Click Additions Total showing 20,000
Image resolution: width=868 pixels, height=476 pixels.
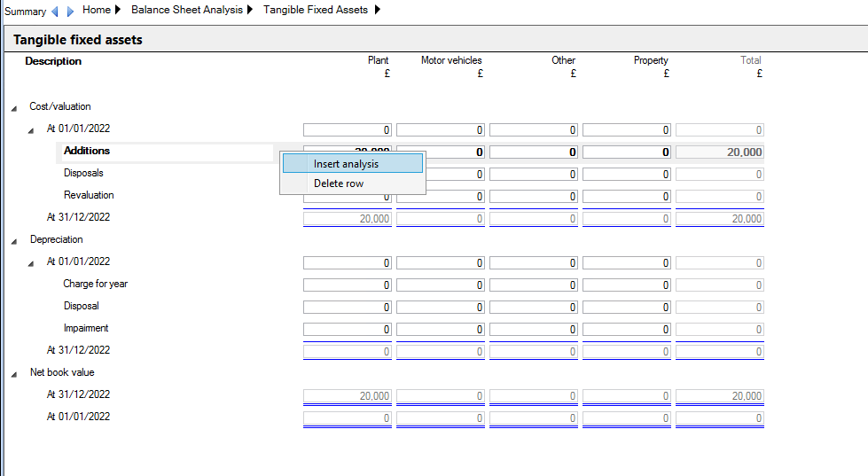(720, 152)
